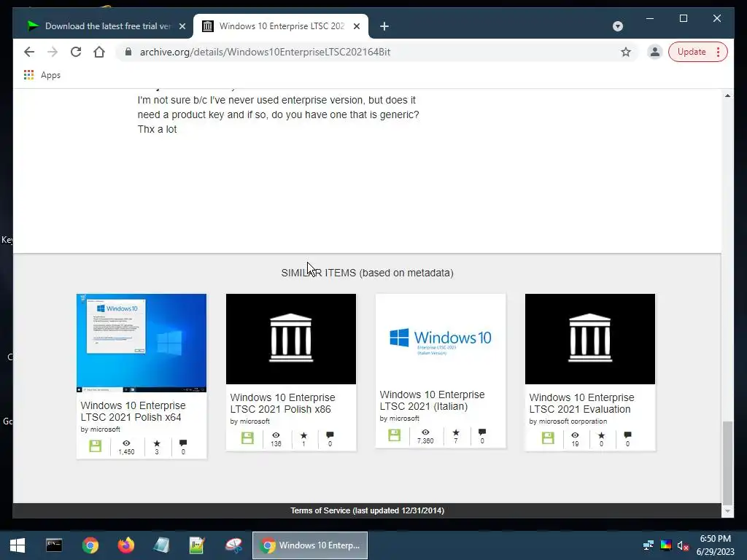The image size is (747, 560).
Task: Click the browser forward arrow
Action: (53, 52)
